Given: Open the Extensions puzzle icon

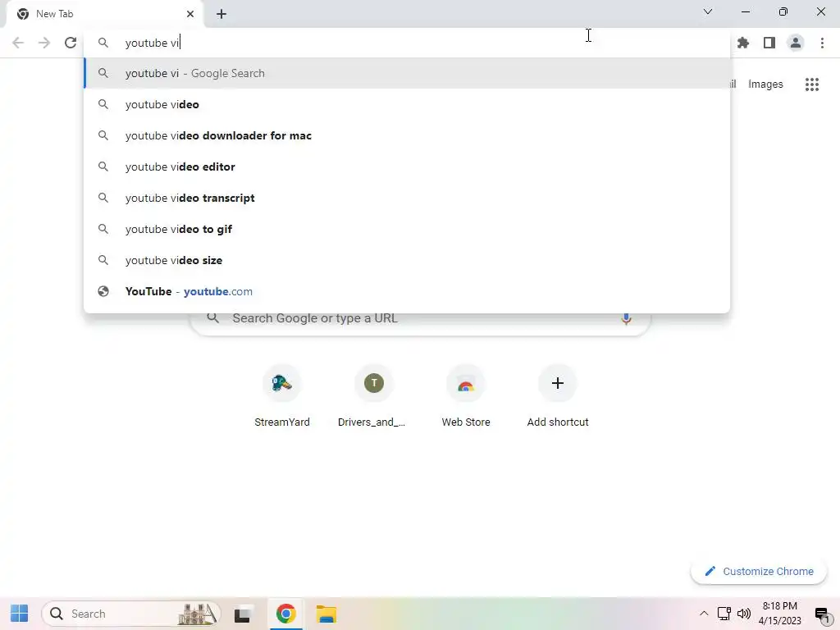Looking at the screenshot, I should click(x=743, y=43).
